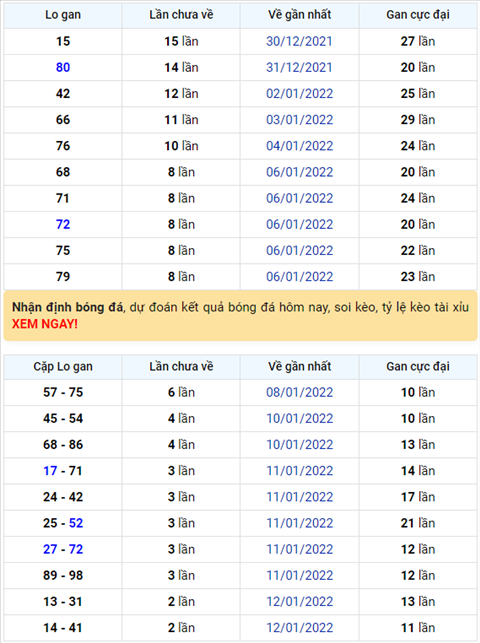The image size is (480, 643).
Task: Click the Lo gan column header
Action: (x=63, y=15)
